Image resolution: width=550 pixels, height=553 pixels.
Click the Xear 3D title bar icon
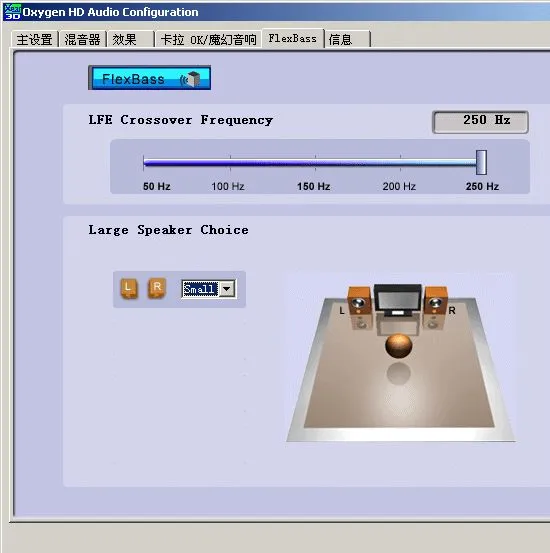tap(12, 12)
